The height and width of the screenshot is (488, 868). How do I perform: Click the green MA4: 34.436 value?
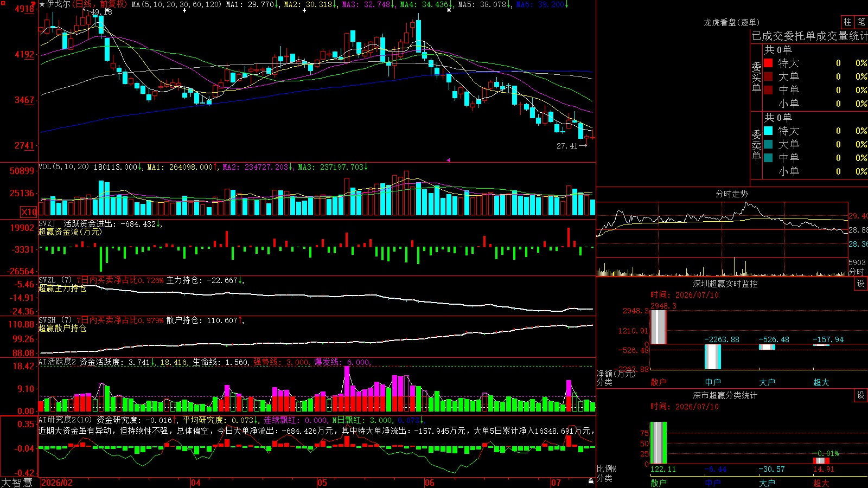pyautogui.click(x=427, y=4)
